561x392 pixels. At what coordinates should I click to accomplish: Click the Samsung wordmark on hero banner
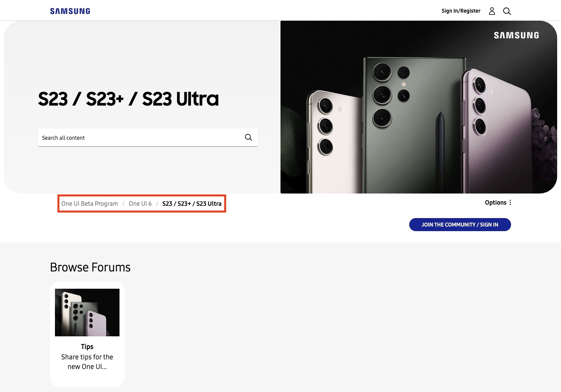[x=516, y=35]
